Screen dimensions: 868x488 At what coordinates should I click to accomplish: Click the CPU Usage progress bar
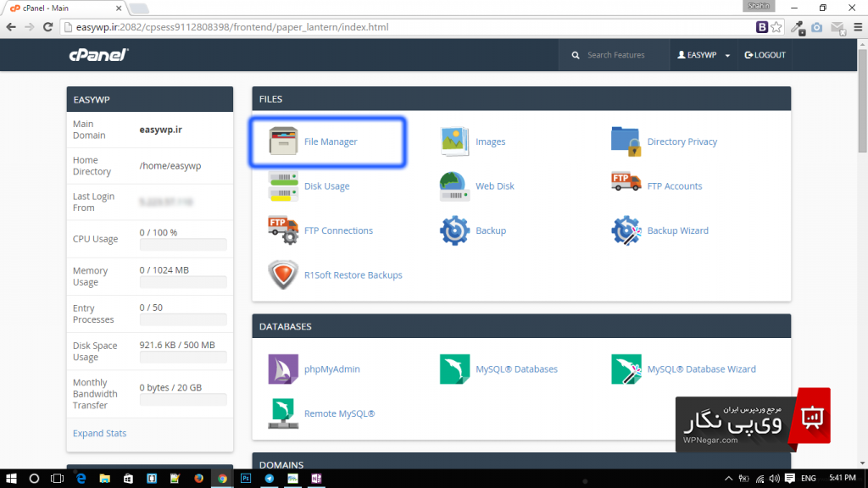(183, 245)
